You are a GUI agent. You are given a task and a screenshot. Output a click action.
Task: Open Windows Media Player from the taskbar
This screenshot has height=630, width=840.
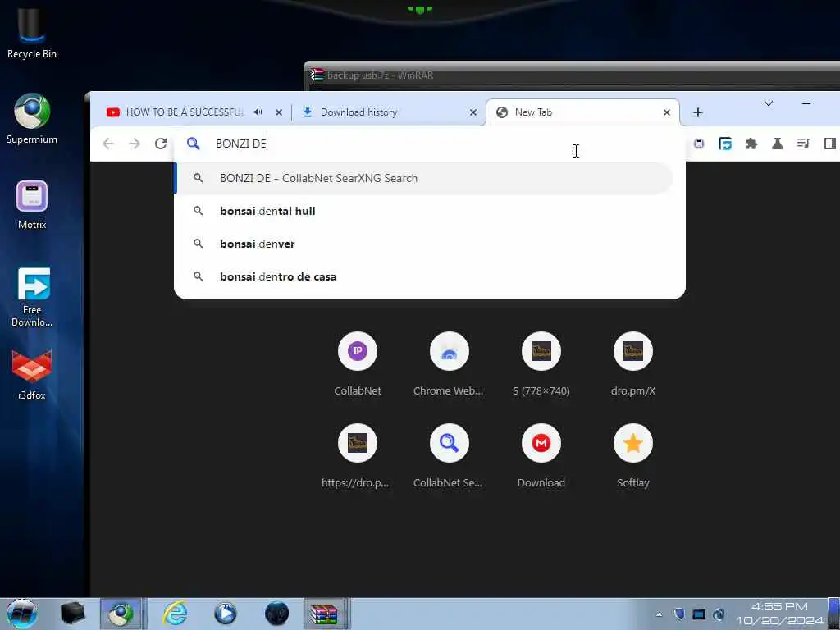click(x=226, y=614)
